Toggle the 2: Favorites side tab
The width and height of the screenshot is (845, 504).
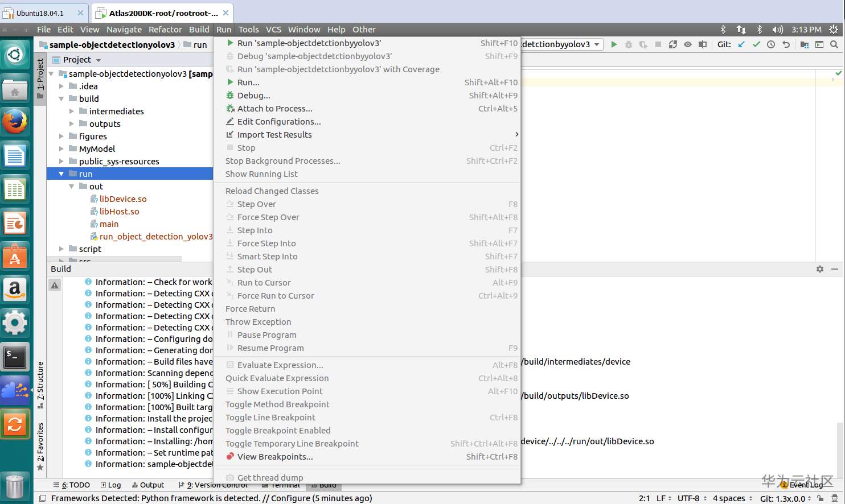click(x=40, y=447)
